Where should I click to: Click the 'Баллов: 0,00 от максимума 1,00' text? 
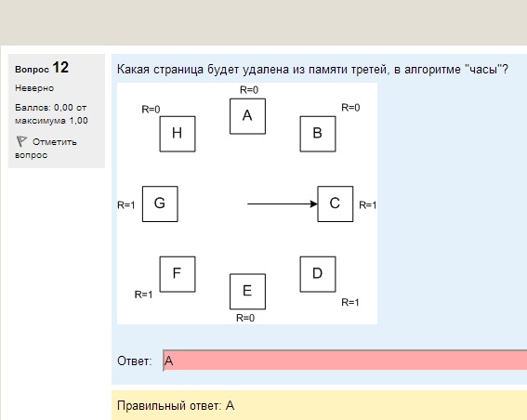51,114
